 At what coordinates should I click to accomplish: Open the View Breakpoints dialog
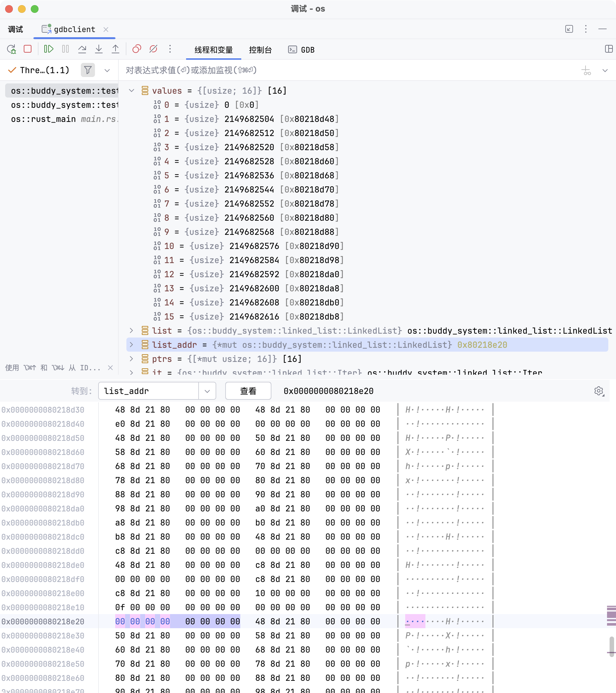(x=137, y=49)
